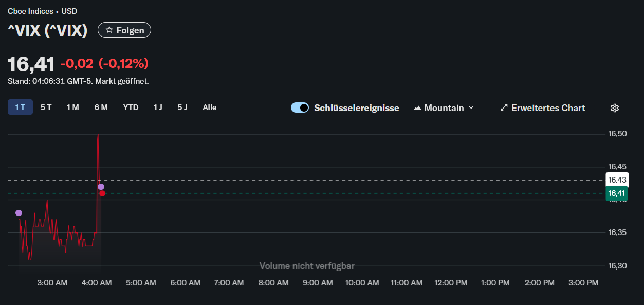Click the 16,50 y-axis value
The height and width of the screenshot is (305, 644).
click(617, 134)
